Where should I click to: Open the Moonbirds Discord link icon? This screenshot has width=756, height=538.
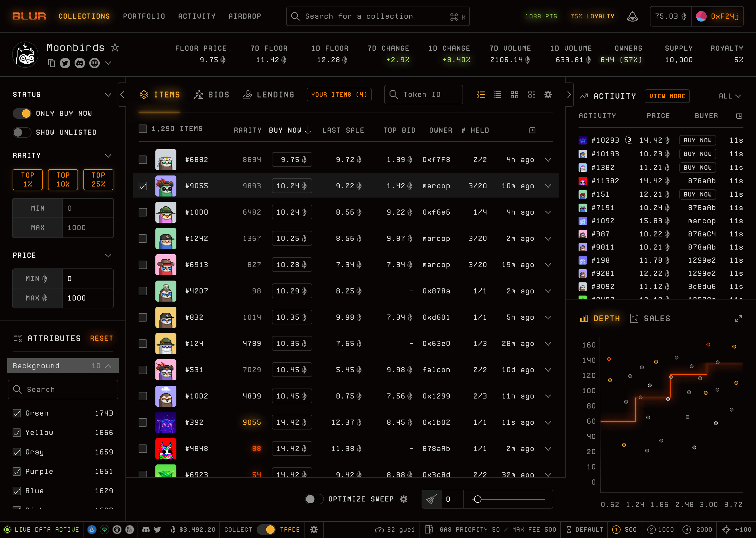[x=80, y=63]
